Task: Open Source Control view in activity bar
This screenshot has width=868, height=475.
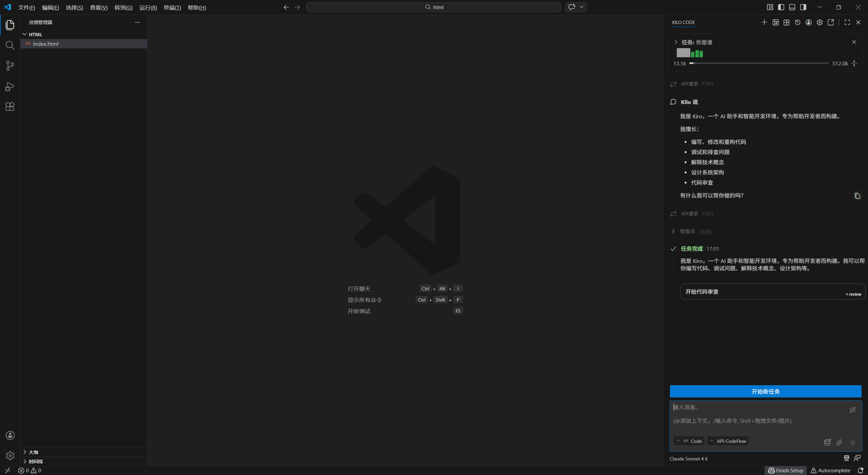Action: (x=10, y=66)
